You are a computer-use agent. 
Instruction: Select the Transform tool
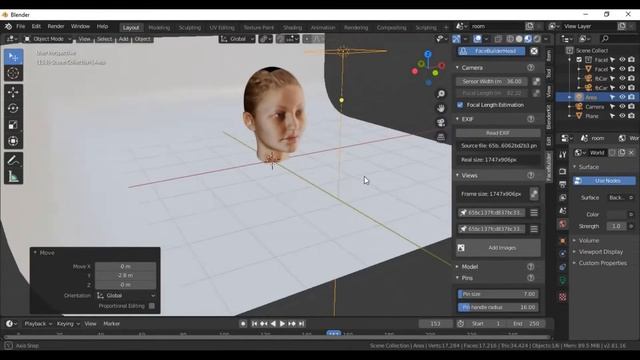coord(13,141)
